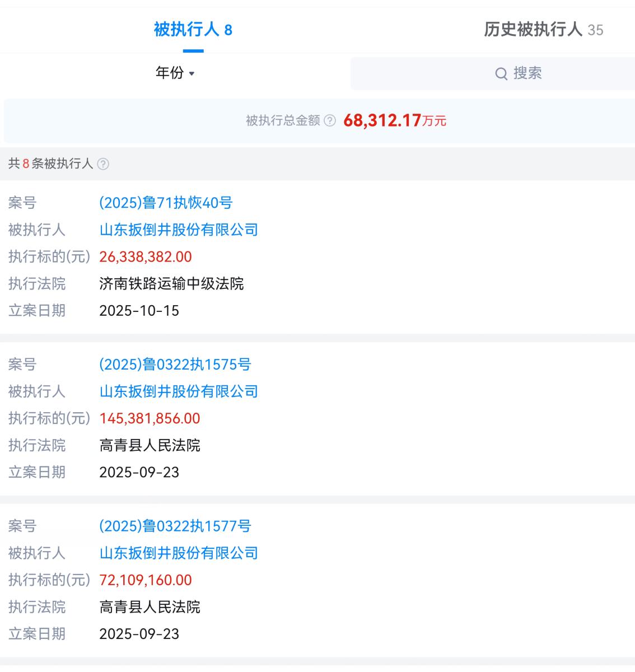Switch to the 被执行人 tab
The height and width of the screenshot is (672, 635).
(x=193, y=30)
